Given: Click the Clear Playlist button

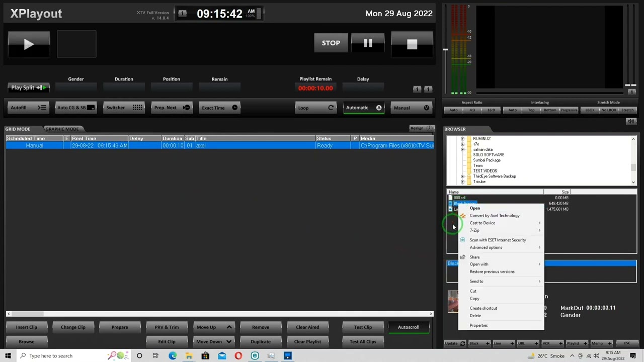Looking at the screenshot, I should click(x=307, y=342).
